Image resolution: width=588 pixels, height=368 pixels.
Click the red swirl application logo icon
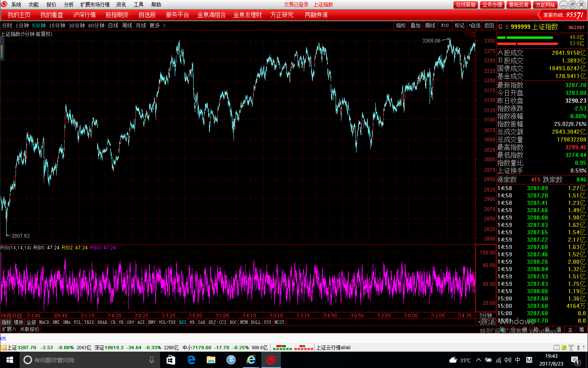[x=4, y=4]
